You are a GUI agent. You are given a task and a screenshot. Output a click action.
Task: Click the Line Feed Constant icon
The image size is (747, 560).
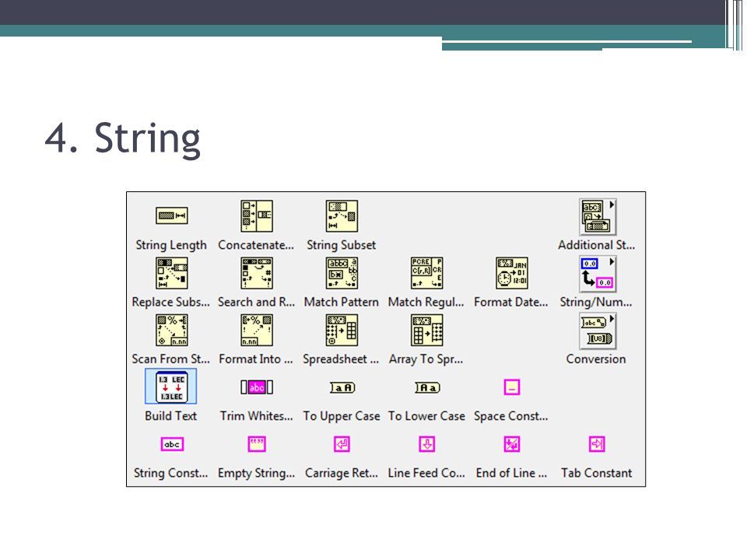pos(427,444)
